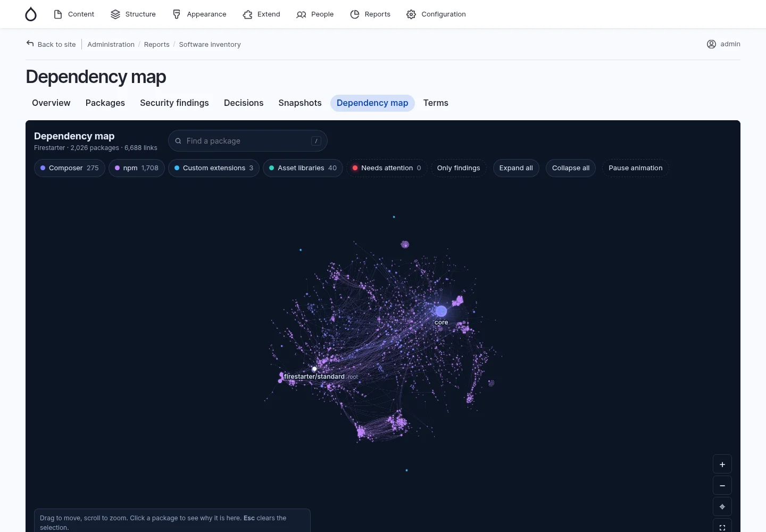The width and height of the screenshot is (766, 532).
Task: Zoom in with the plus button
Action: (722, 464)
